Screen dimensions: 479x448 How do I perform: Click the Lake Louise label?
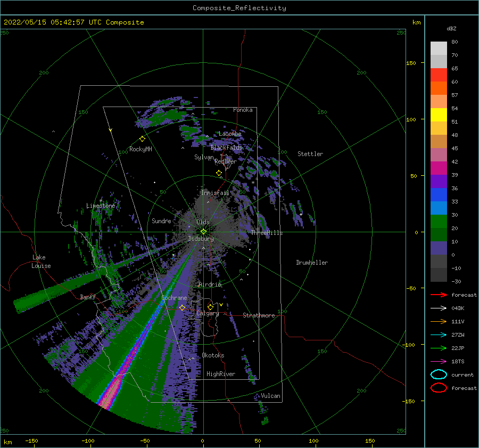click(41, 262)
